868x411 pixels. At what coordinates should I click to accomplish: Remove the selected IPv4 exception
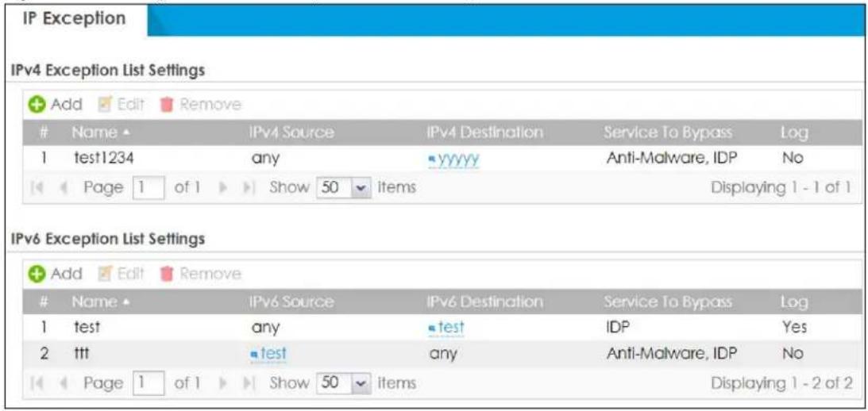pos(200,104)
